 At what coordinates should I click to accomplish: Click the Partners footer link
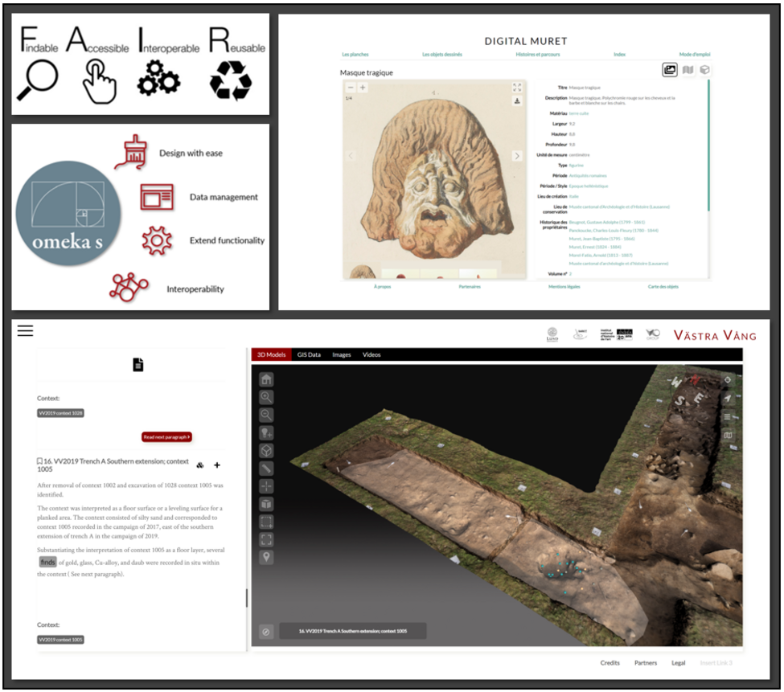point(646,663)
